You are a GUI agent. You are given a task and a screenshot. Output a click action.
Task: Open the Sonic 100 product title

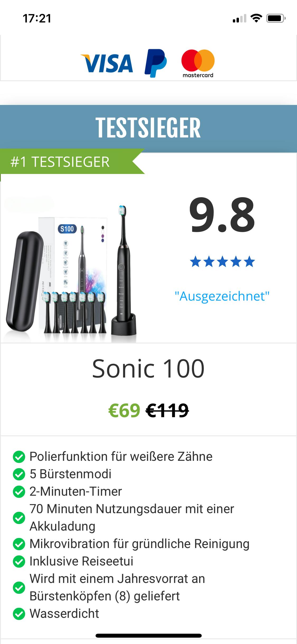[148, 369]
